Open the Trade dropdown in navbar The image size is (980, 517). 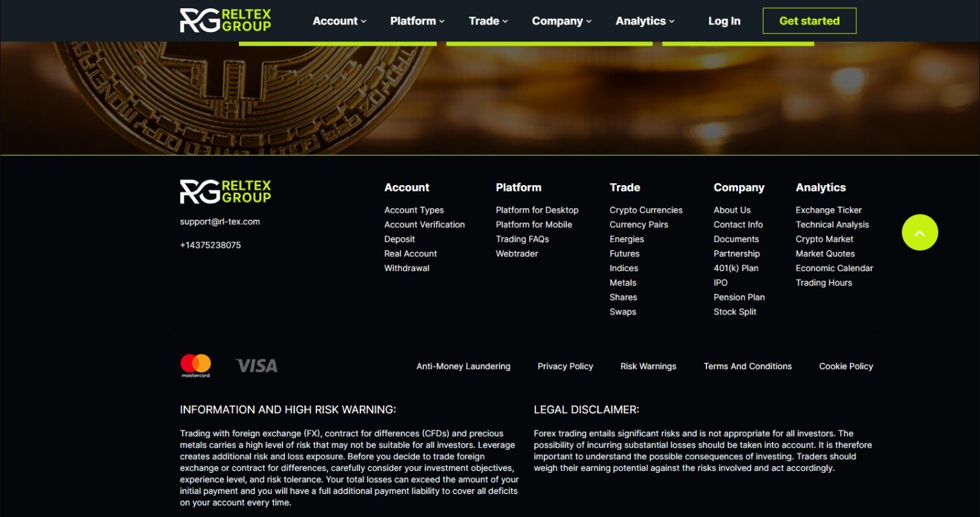click(488, 21)
